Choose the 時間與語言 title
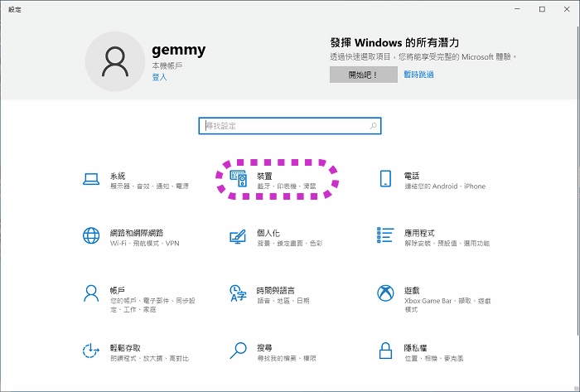Image resolution: width=580 pixels, height=392 pixels. 276,291
